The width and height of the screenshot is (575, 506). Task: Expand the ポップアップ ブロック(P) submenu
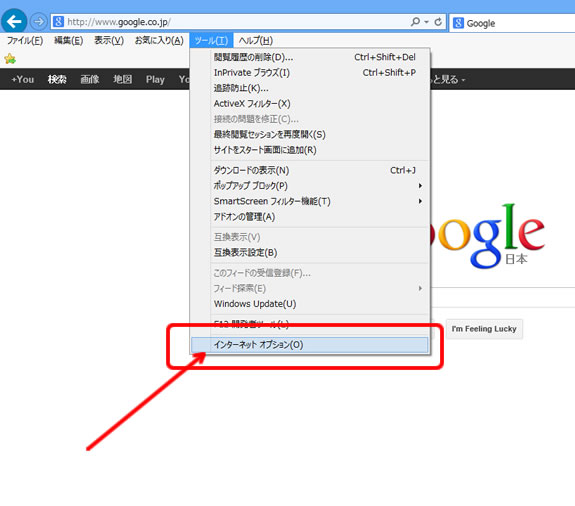point(420,186)
